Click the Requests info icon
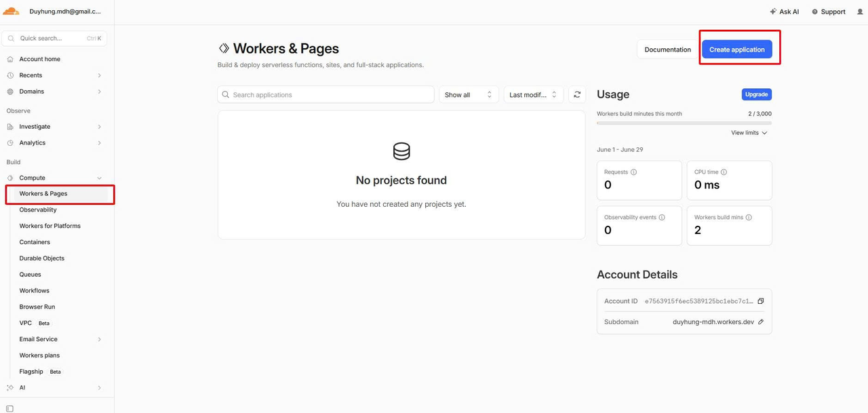This screenshot has width=868, height=413. click(634, 172)
